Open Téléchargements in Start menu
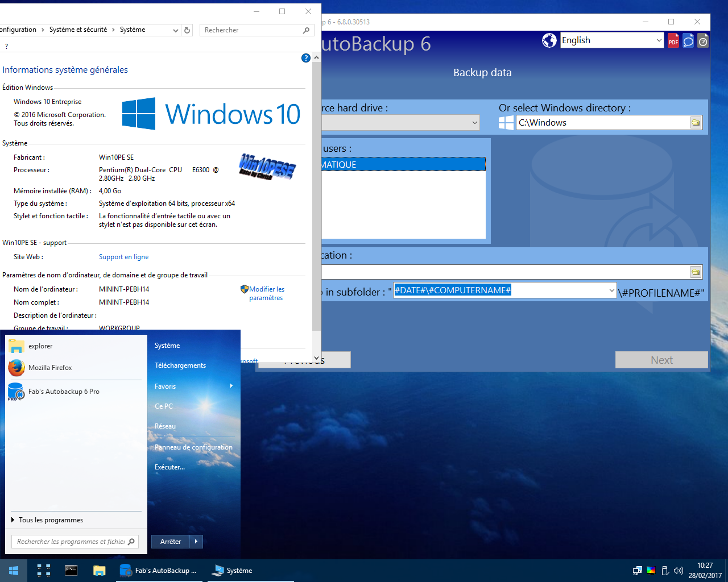The height and width of the screenshot is (582, 728). click(180, 365)
